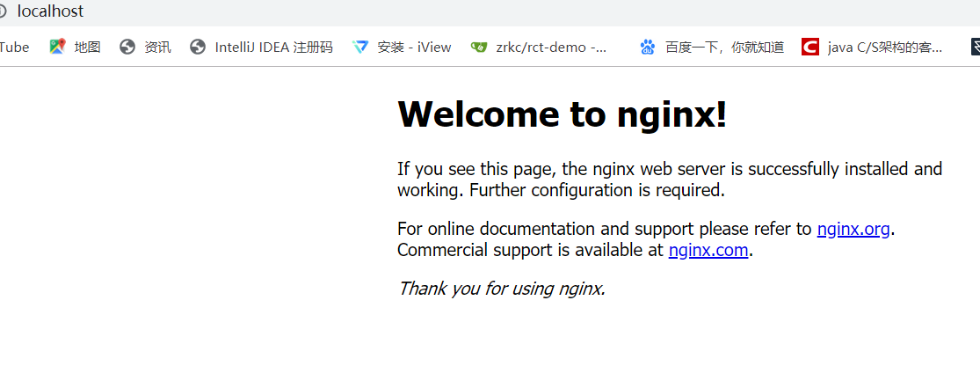Open the 地图 bookmark label
Image resolution: width=980 pixels, height=381 pixels.
coord(88,47)
